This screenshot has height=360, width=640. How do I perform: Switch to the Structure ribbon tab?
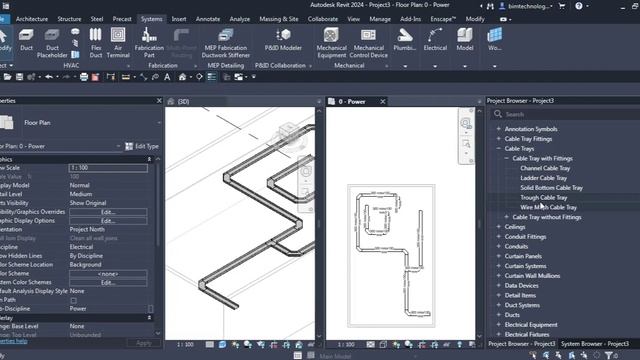69,19
